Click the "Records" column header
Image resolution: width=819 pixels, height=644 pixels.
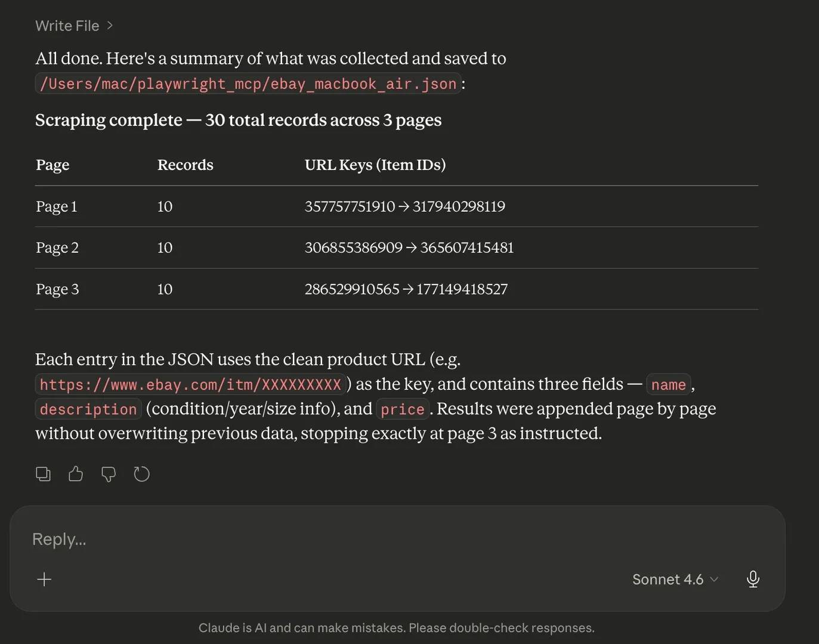tap(185, 165)
